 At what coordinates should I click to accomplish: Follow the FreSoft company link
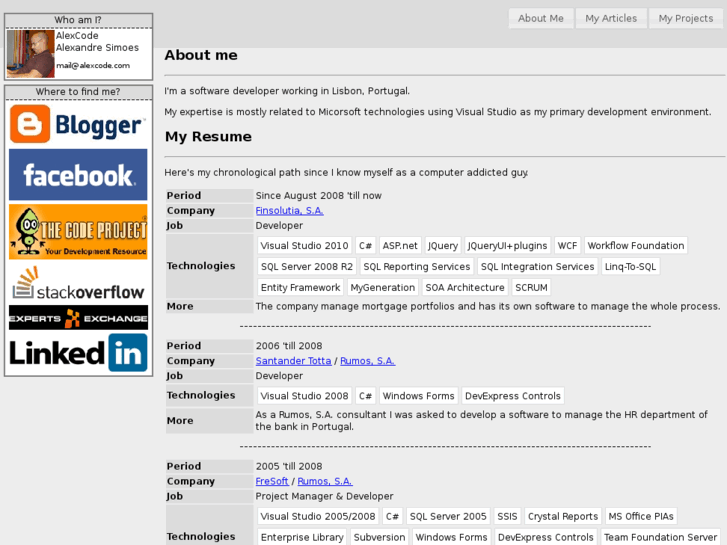(x=272, y=481)
